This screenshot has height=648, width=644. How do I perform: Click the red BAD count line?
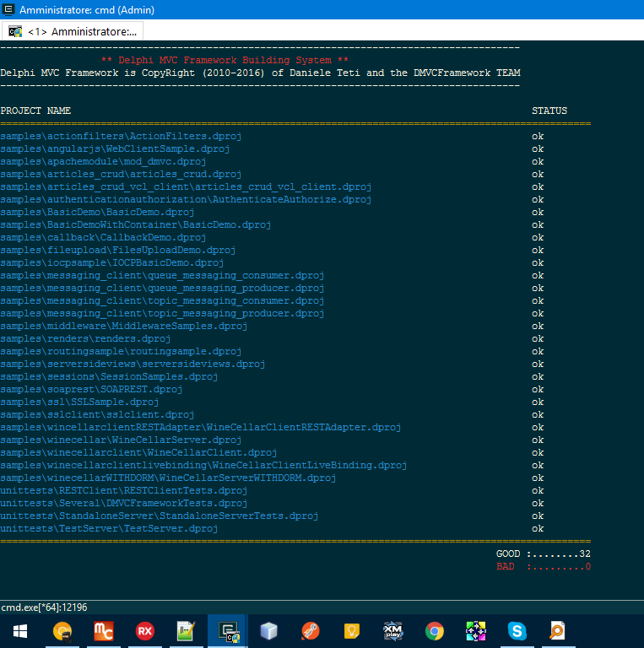coord(544,567)
